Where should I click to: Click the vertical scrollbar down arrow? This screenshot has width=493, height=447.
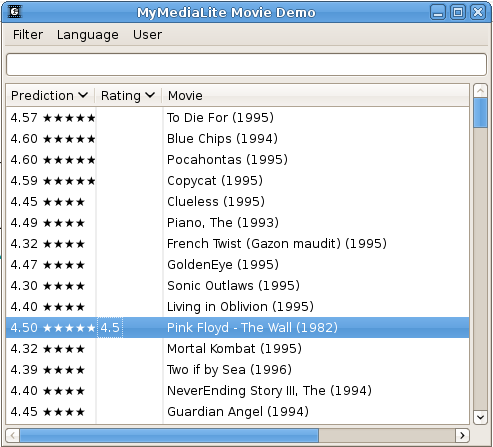(480, 417)
